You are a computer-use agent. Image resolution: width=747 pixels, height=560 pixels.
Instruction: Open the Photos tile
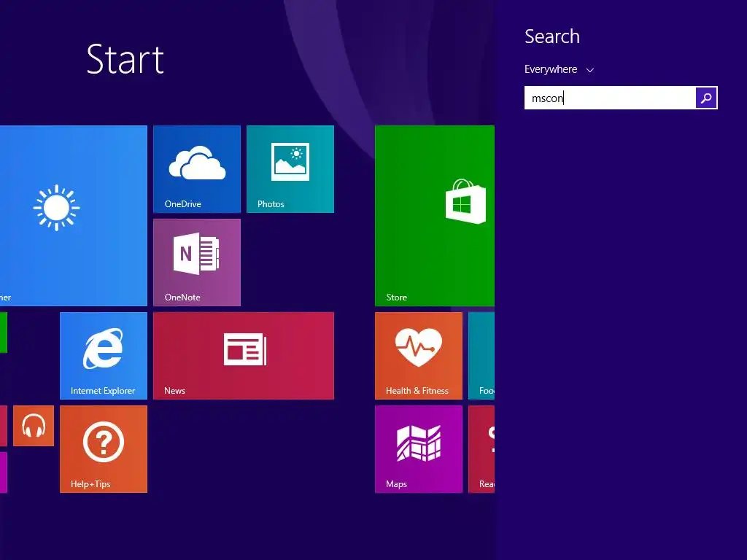(x=290, y=169)
